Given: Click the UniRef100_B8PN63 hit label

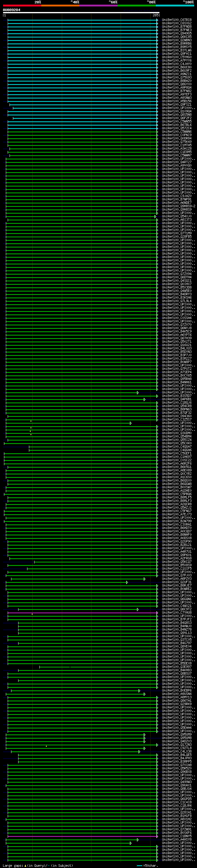Looking at the screenshot, I should tap(177, 410).
